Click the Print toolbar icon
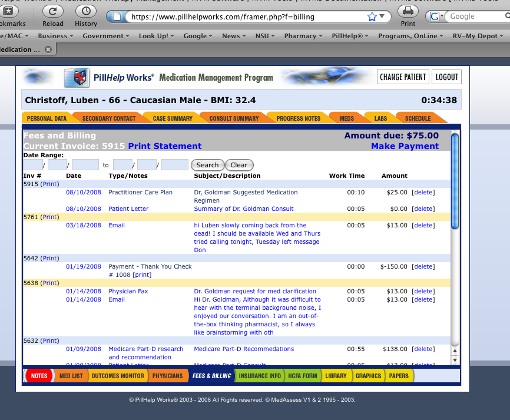This screenshot has width=510, height=420. point(408,11)
